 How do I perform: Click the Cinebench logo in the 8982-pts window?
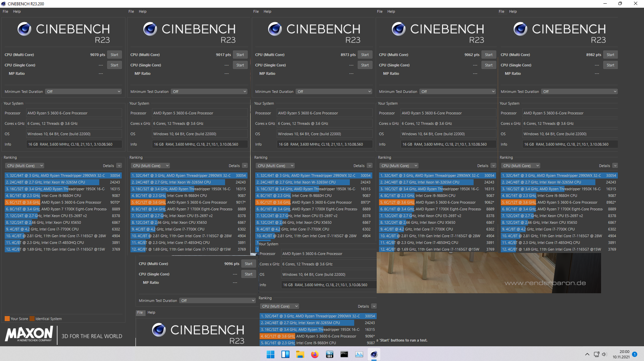(560, 33)
